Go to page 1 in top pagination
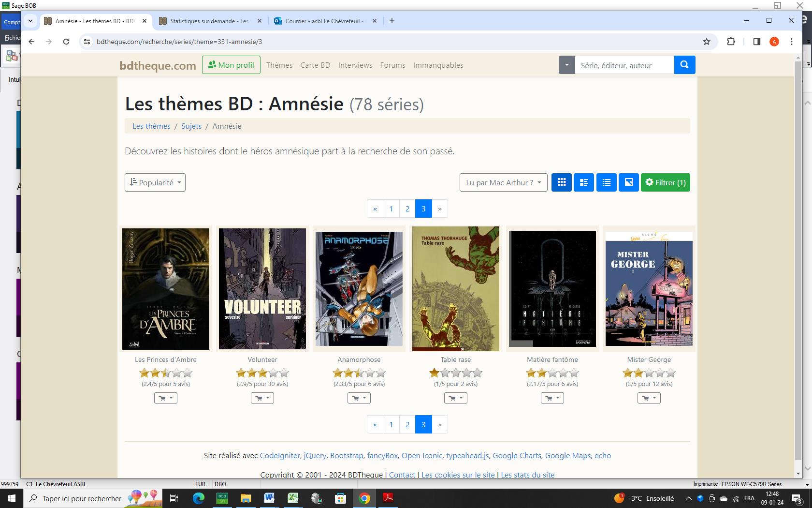 [391, 209]
